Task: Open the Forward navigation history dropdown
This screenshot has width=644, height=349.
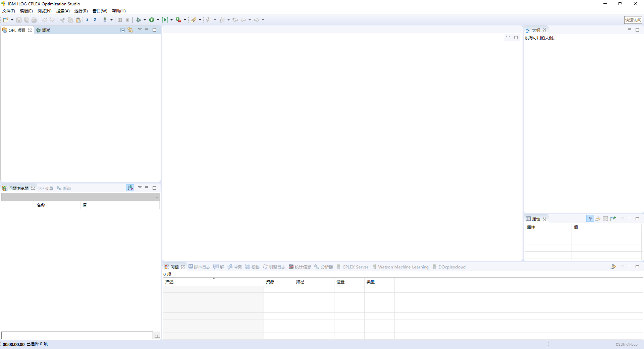Action: [x=263, y=20]
